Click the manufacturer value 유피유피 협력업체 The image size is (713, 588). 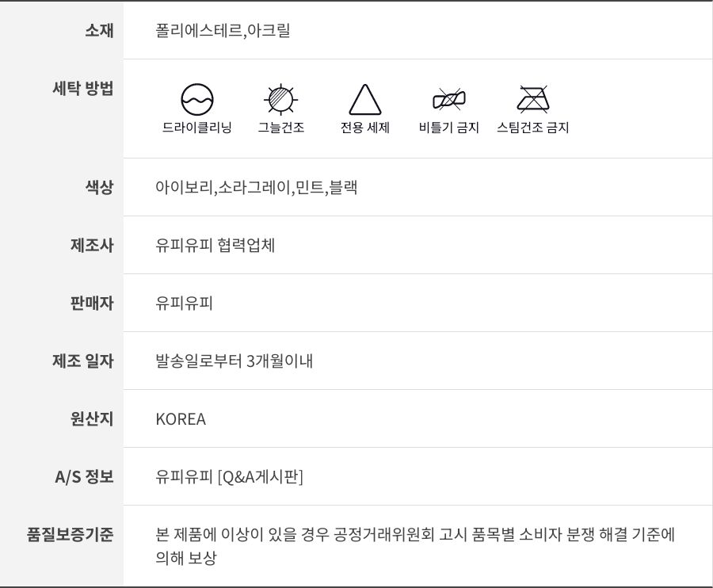(x=215, y=246)
